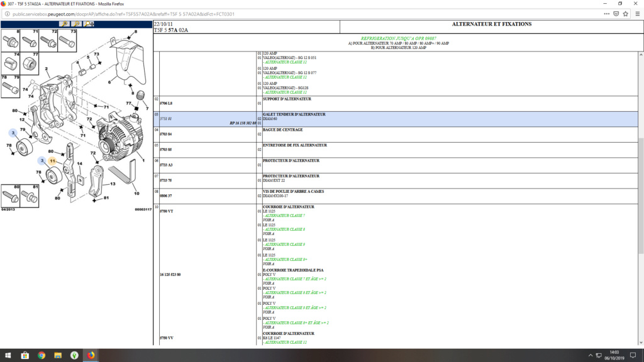Open network status tray icon
Viewport: 644px width, 362px height.
[599, 356]
